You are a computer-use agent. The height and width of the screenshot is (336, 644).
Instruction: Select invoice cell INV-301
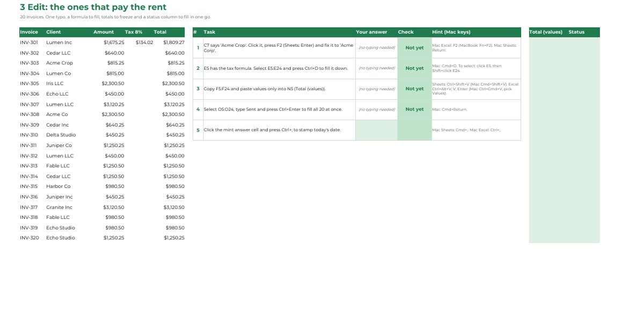point(32,42)
